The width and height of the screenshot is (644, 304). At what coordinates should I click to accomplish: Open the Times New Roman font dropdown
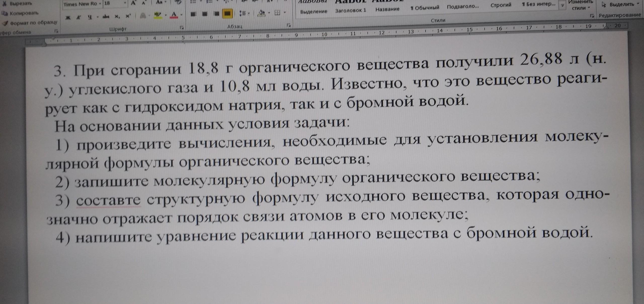[x=100, y=4]
